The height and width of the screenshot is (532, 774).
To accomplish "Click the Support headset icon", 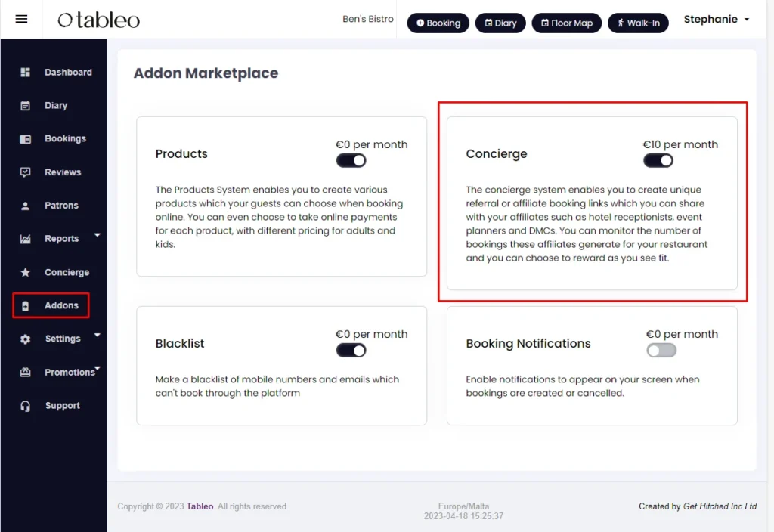I will click(x=25, y=406).
